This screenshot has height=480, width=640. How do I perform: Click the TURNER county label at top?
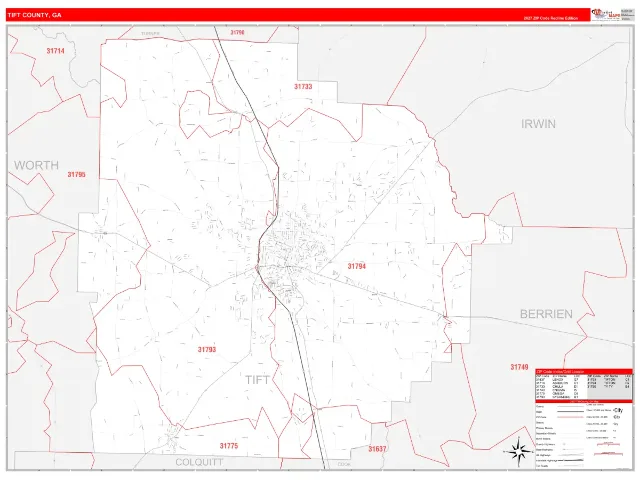pos(151,33)
